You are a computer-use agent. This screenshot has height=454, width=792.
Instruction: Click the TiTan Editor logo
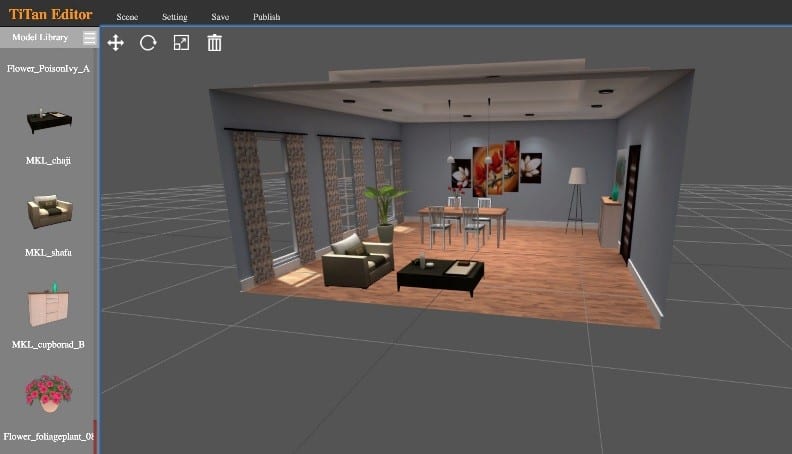[51, 14]
